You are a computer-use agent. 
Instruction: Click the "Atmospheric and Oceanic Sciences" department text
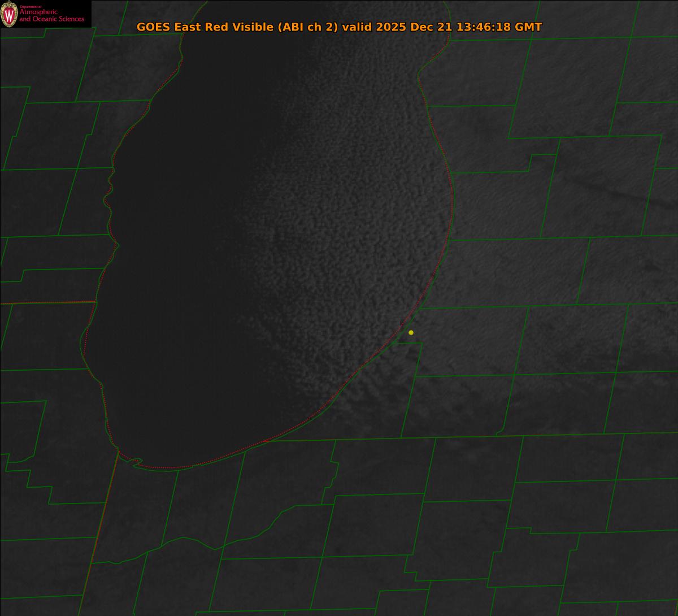pos(51,15)
